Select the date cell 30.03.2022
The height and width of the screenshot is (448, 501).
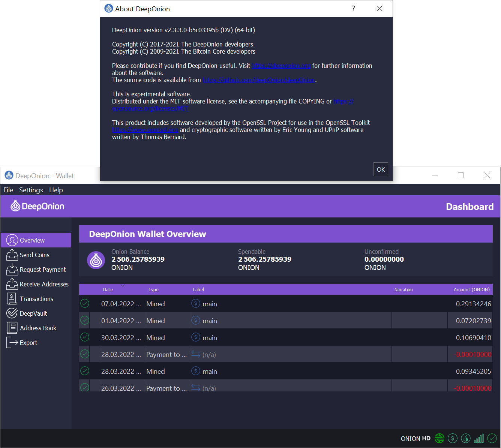coord(121,337)
